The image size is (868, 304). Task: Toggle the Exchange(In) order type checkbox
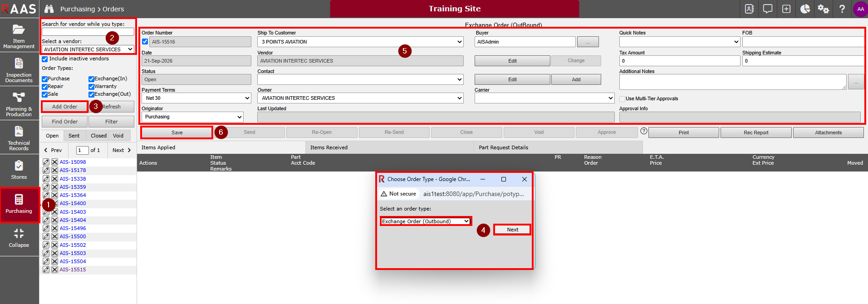[92, 79]
